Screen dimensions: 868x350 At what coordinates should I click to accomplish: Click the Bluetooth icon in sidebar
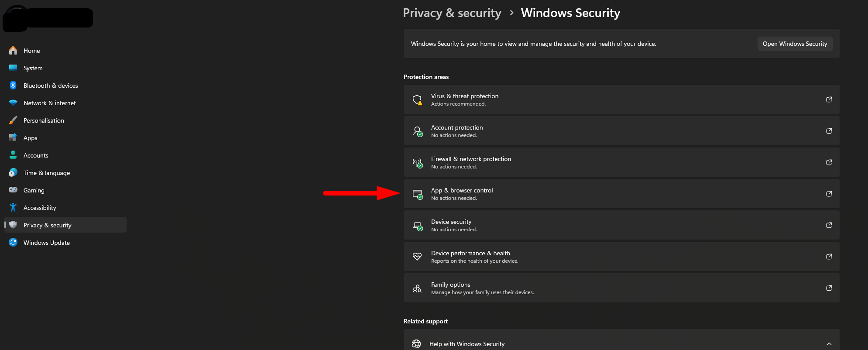point(13,85)
